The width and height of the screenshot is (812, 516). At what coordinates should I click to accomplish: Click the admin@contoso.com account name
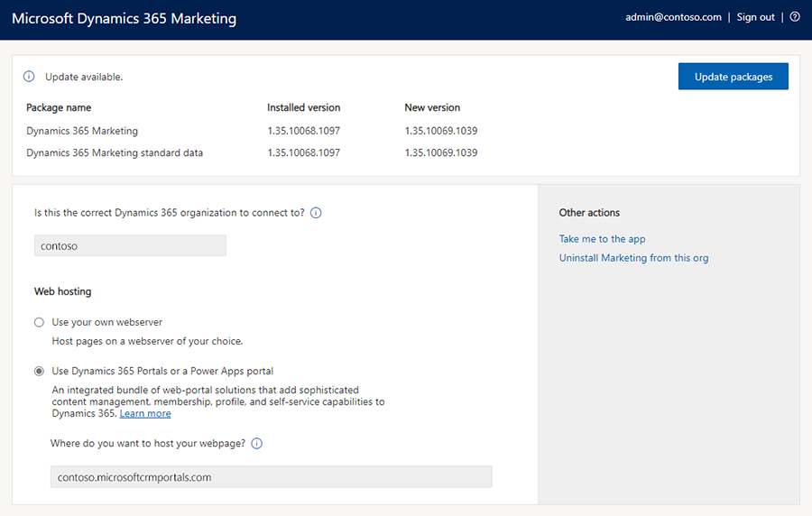(x=673, y=17)
